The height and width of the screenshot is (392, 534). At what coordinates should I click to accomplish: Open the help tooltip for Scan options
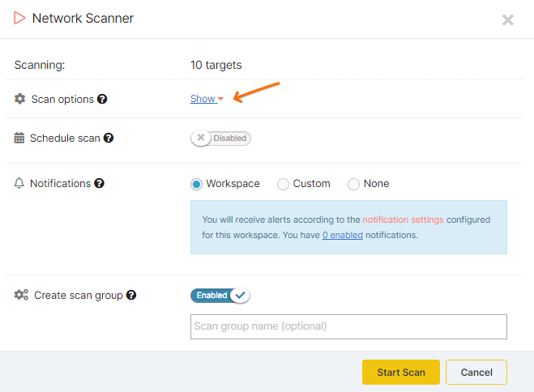pos(102,99)
